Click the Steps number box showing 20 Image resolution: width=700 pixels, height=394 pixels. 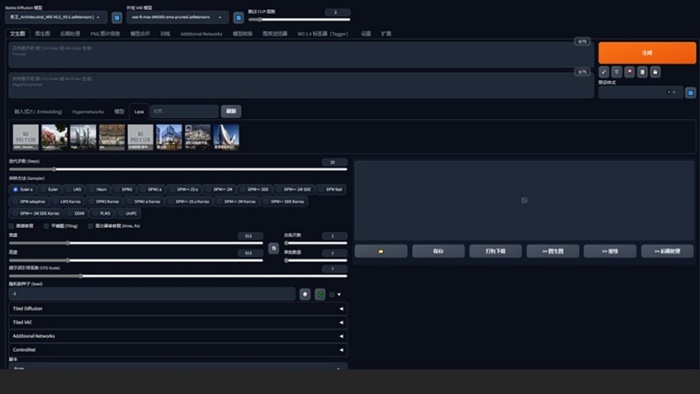coord(334,162)
